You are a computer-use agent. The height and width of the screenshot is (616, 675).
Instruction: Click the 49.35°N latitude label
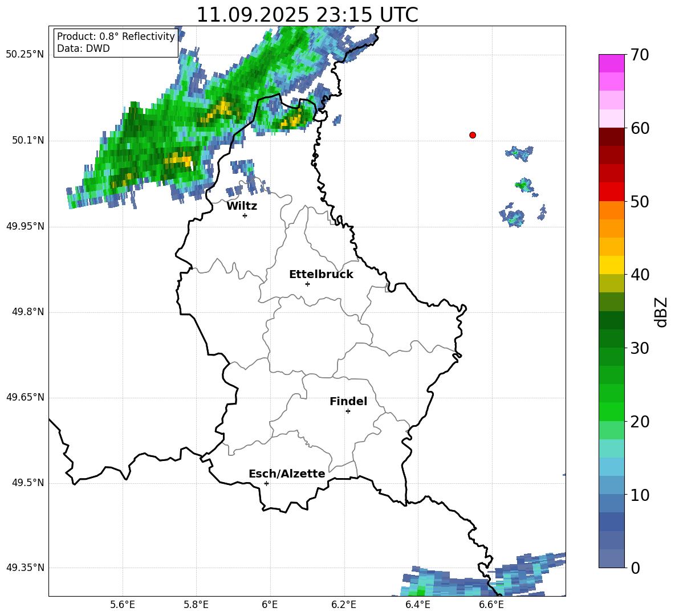(25, 568)
